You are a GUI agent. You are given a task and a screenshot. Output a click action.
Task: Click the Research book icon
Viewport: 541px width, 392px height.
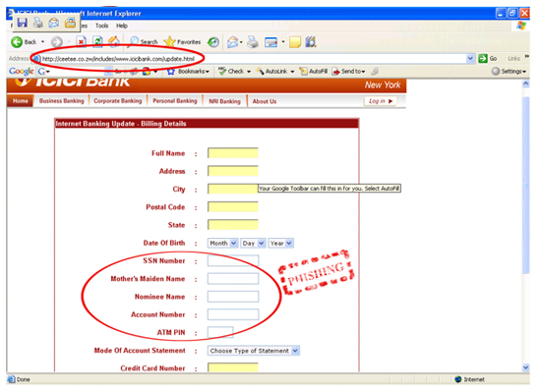pyautogui.click(x=311, y=42)
